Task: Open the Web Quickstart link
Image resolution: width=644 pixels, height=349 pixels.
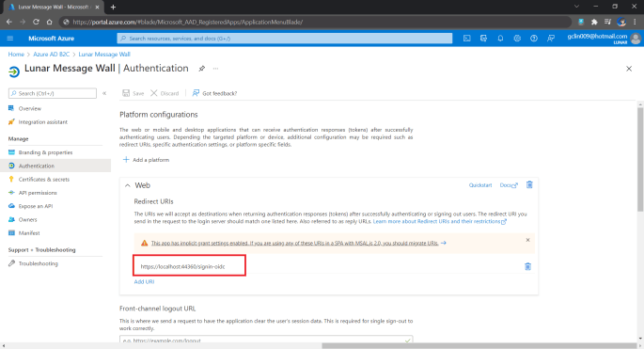Action: click(480, 185)
